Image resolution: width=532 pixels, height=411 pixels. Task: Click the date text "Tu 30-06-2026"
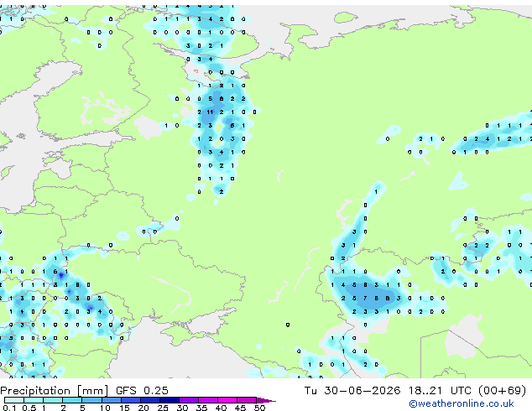point(352,390)
